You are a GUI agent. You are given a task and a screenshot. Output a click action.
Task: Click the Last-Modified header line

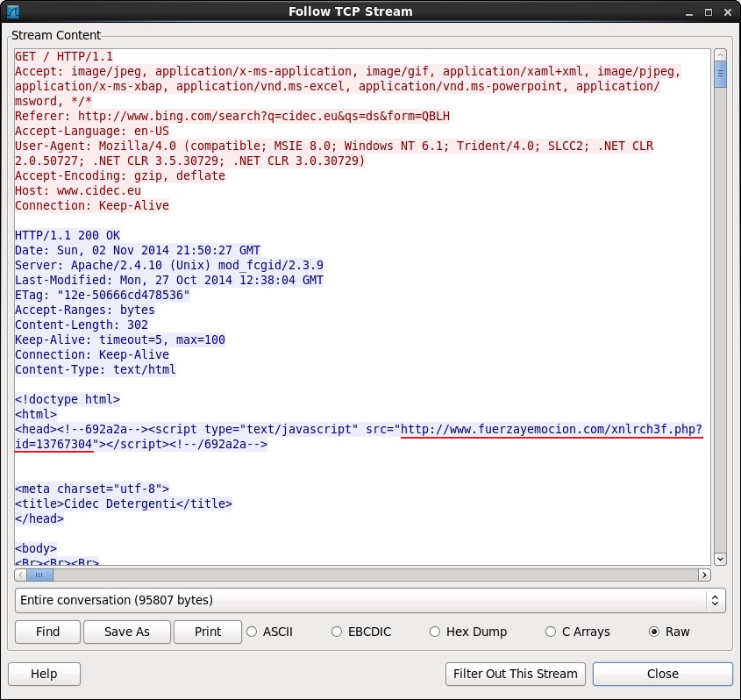click(169, 280)
